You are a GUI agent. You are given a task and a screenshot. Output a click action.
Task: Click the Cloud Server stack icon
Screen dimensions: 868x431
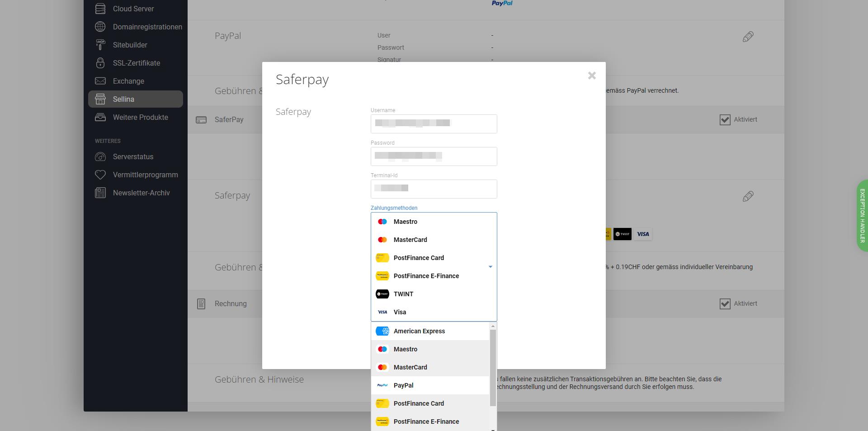pos(100,9)
